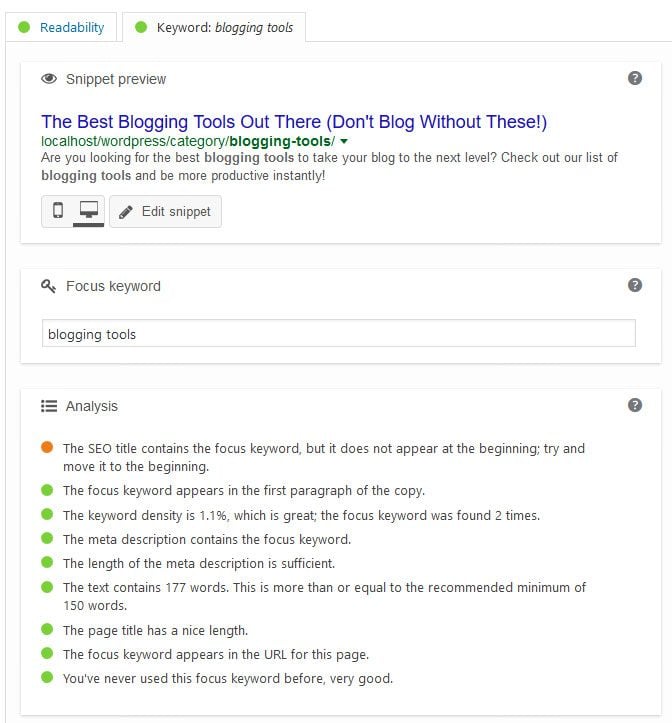Click the snippet meta description text
Screen dimensions: 672x723
(x=329, y=166)
